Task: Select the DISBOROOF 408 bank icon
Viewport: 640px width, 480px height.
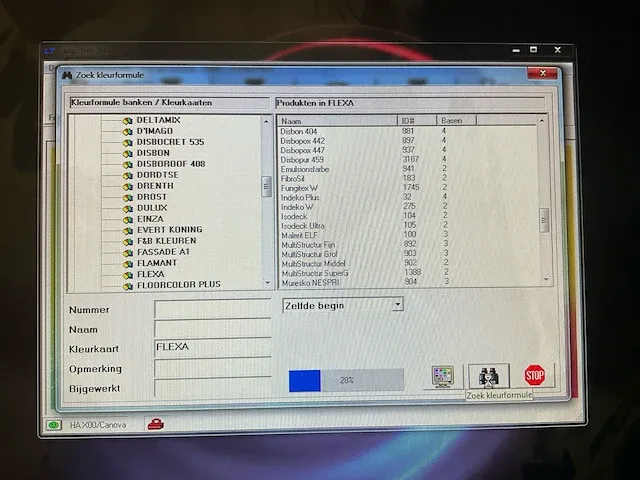Action: [128, 164]
